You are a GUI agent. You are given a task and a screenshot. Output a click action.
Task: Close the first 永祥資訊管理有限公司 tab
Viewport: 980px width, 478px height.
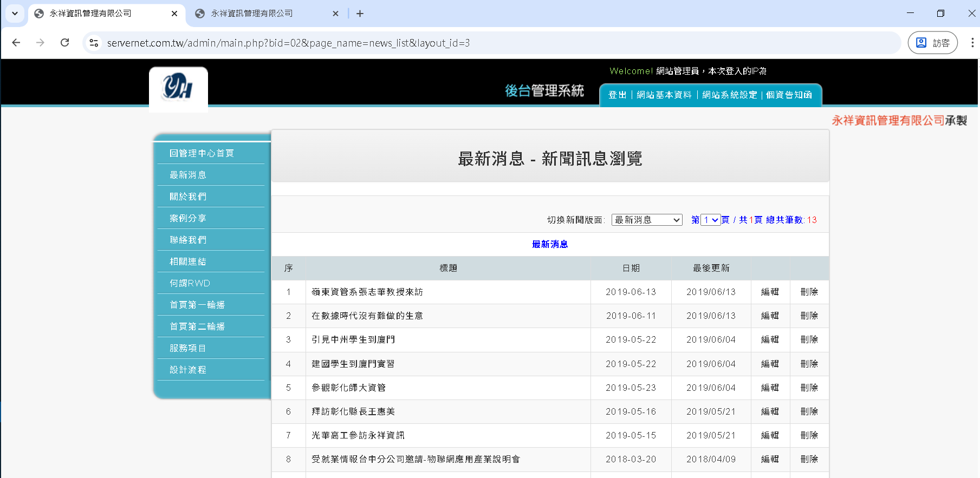[x=174, y=14]
